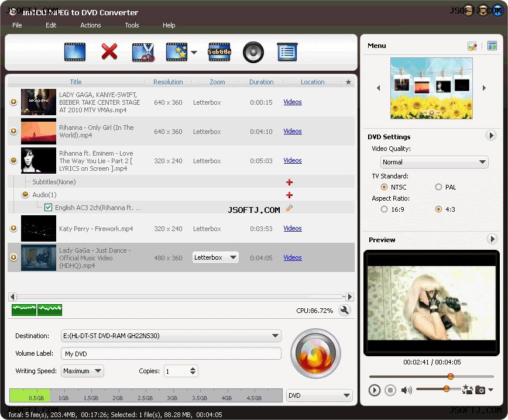Open the Tools menu
This screenshot has width=508, height=420.
pyautogui.click(x=132, y=25)
